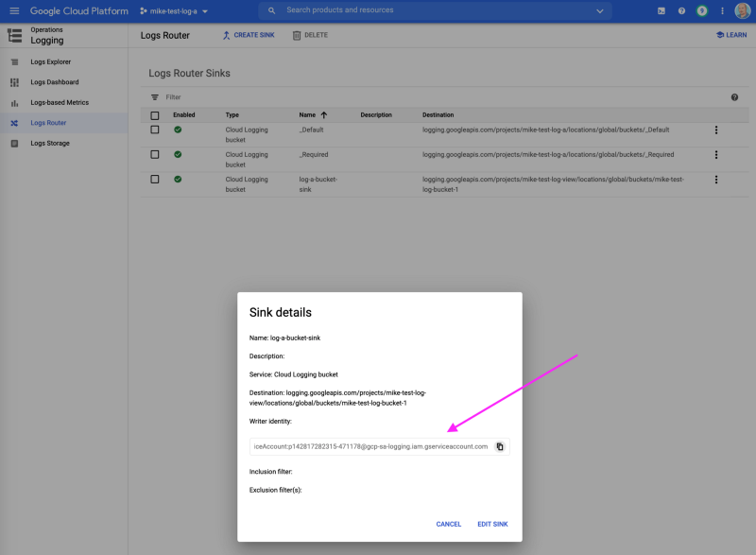Image resolution: width=756 pixels, height=555 pixels.
Task: Open the top bar more options menu
Action: point(722,10)
